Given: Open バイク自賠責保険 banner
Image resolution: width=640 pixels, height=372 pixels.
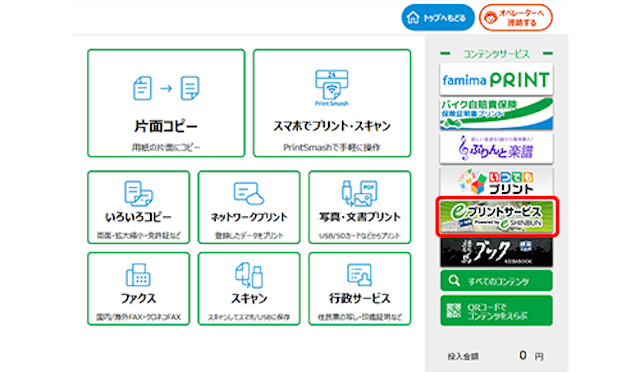Looking at the screenshot, I should pos(496,114).
